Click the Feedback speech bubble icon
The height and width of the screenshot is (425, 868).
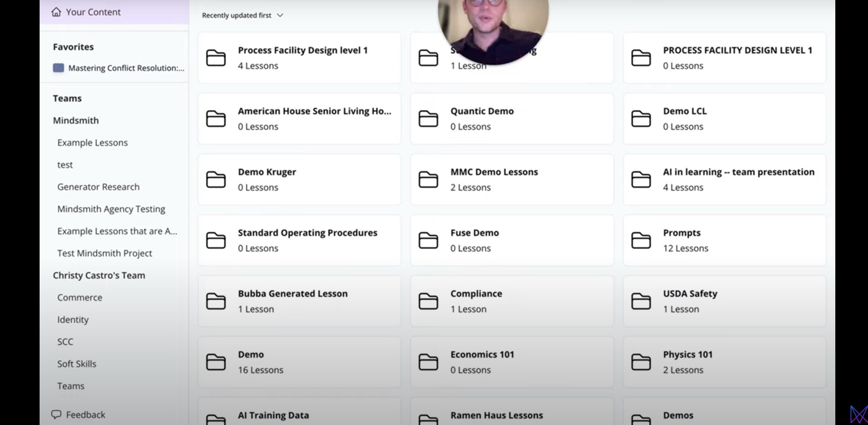click(56, 414)
